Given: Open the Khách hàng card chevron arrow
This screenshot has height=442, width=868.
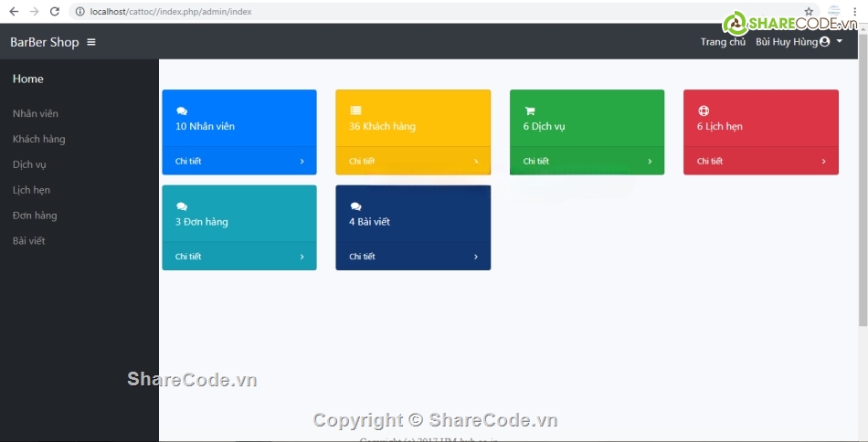Looking at the screenshot, I should click(475, 162).
